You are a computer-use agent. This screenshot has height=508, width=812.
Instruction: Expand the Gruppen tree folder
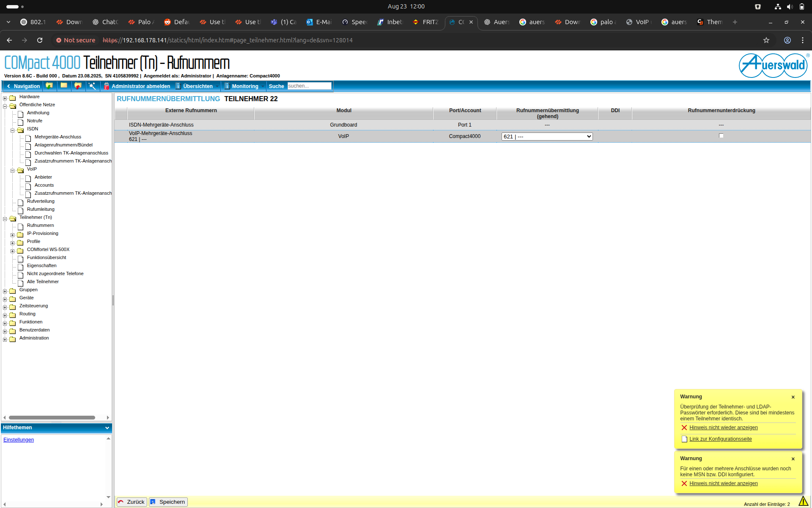[x=5, y=291]
